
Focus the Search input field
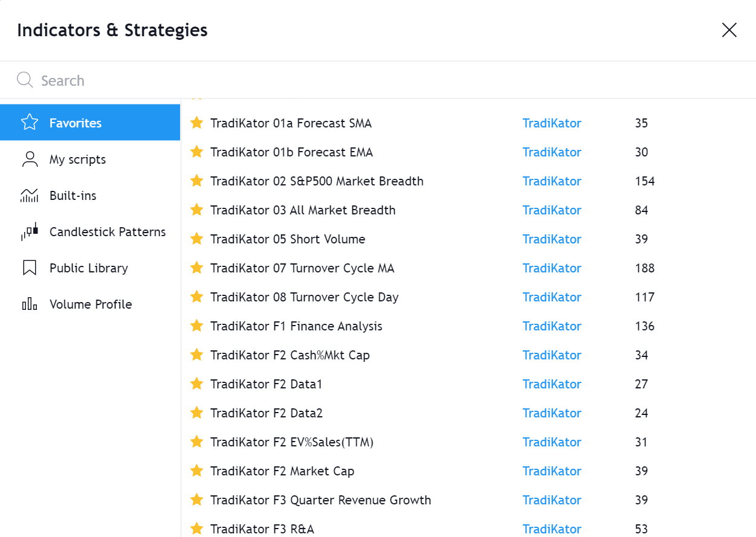click(387, 80)
